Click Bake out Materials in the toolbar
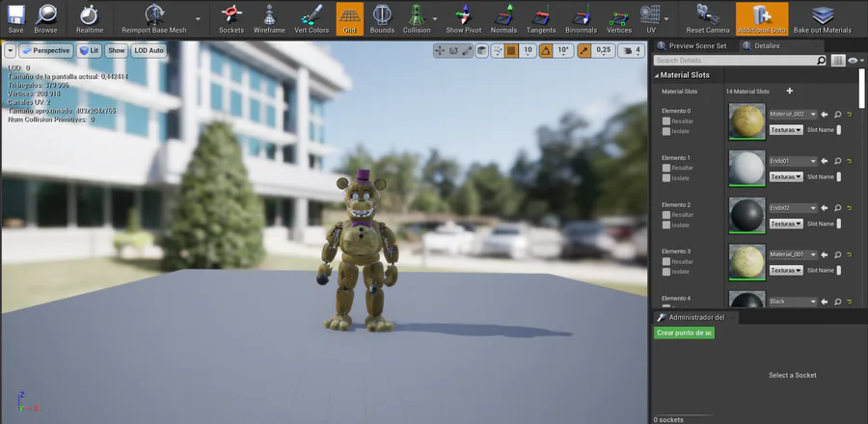868x424 pixels. (823, 19)
